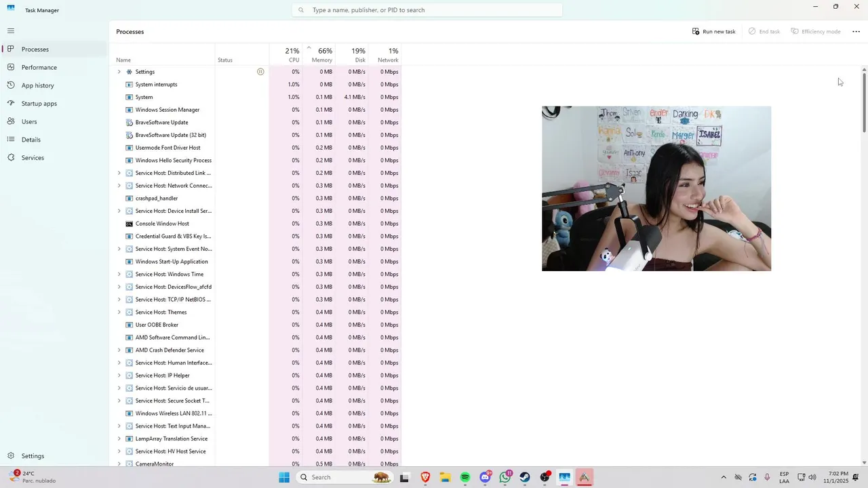Open the Users tab in sidebar
Viewport: 868px width, 488px height.
tap(54, 122)
